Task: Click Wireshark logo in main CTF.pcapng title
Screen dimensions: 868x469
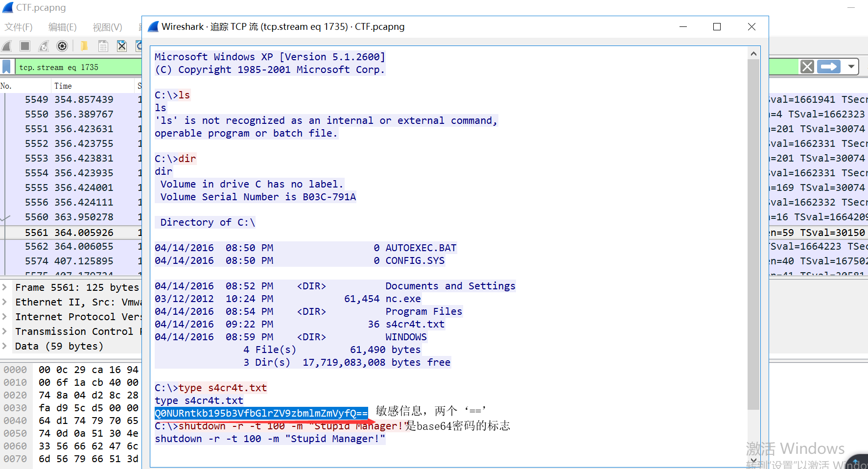Action: tap(8, 7)
